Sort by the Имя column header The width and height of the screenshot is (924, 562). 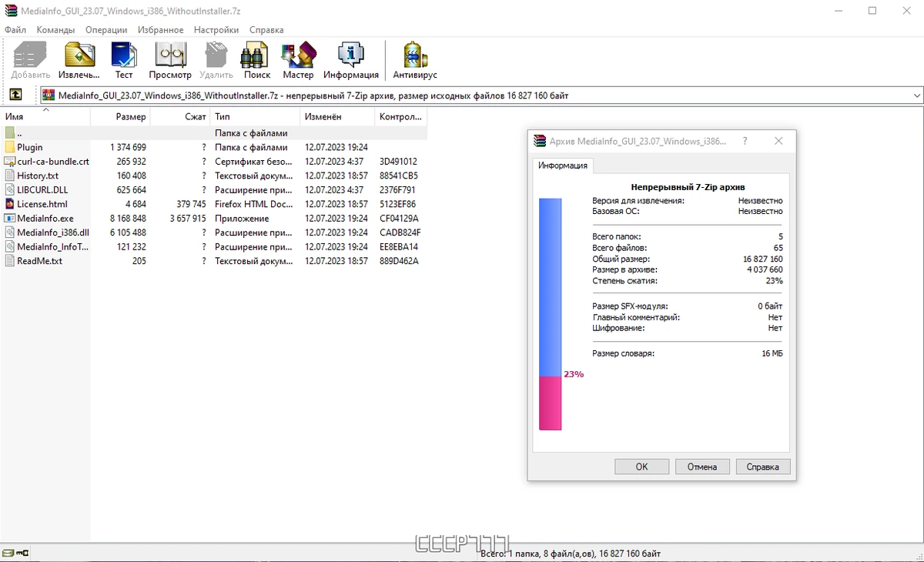[x=45, y=117]
